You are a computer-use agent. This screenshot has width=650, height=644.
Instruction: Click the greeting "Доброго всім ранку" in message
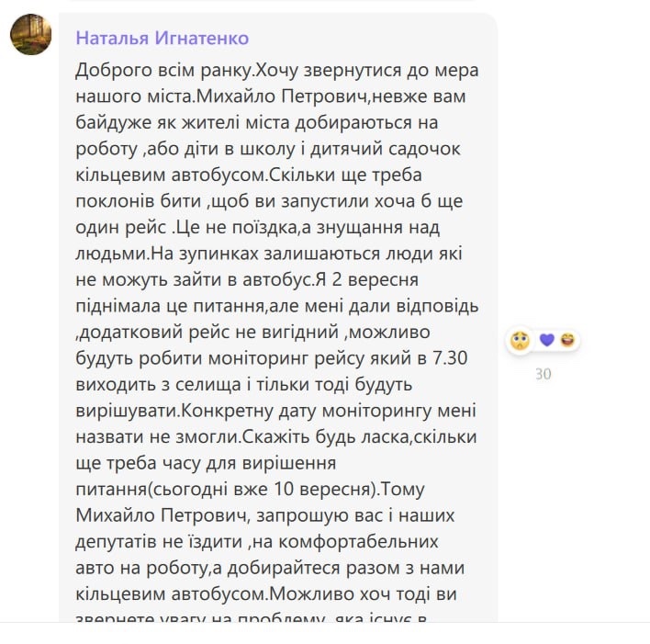click(x=164, y=71)
